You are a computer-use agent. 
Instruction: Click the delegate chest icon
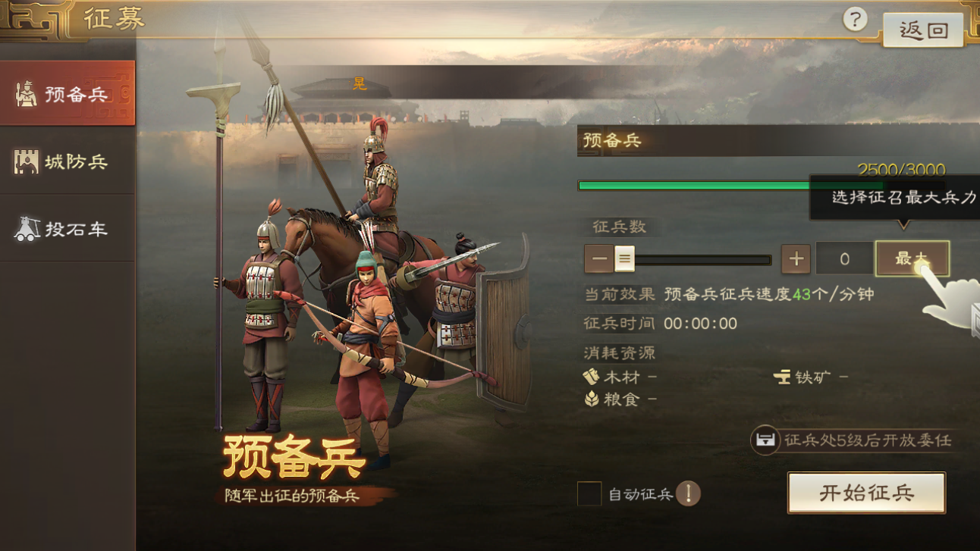[x=765, y=440]
